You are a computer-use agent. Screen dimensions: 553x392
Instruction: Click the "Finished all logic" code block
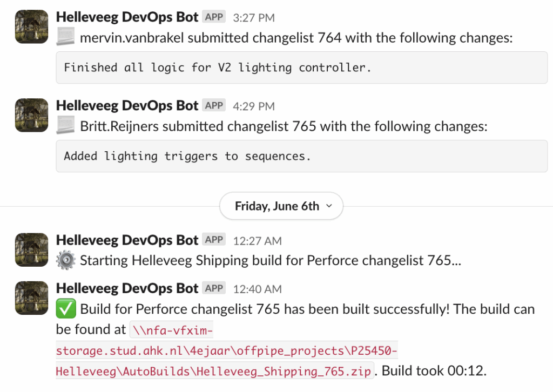301,67
